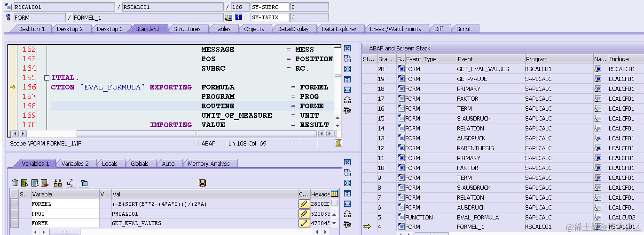Click the Variable column header
This screenshot has height=235, width=644.
[x=65, y=194]
